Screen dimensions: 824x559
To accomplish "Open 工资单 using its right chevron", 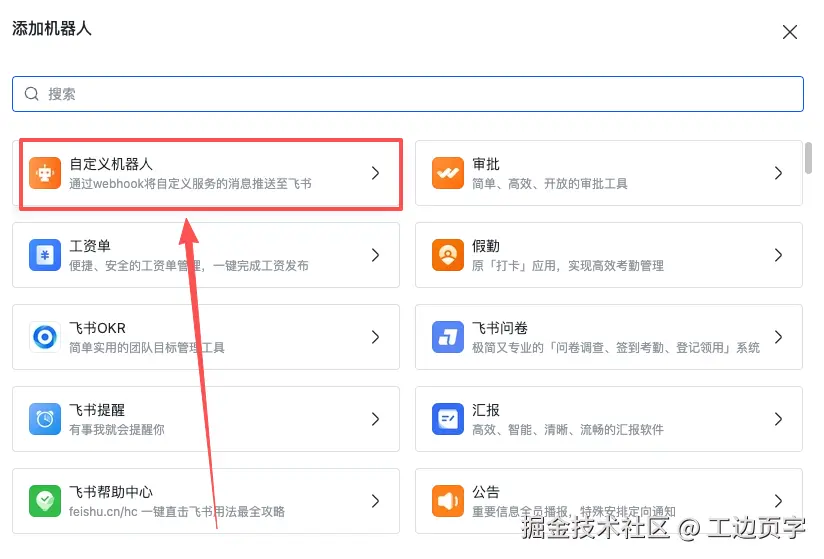I will click(375, 255).
